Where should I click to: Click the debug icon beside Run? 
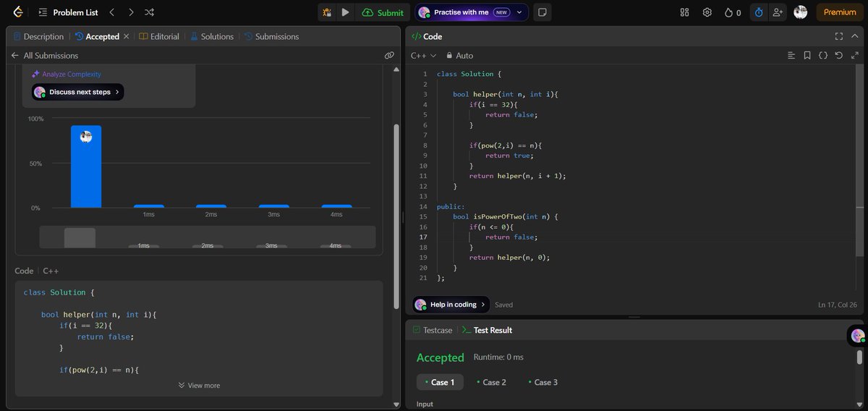(x=327, y=12)
